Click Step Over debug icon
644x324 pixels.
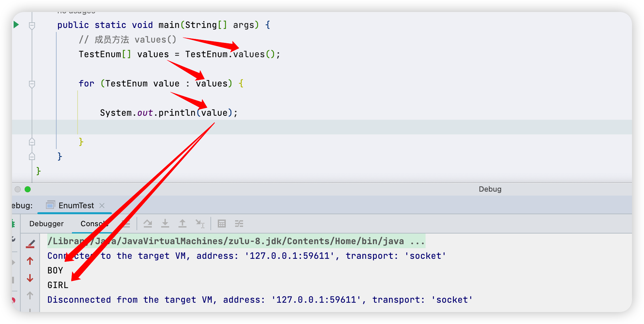click(148, 224)
